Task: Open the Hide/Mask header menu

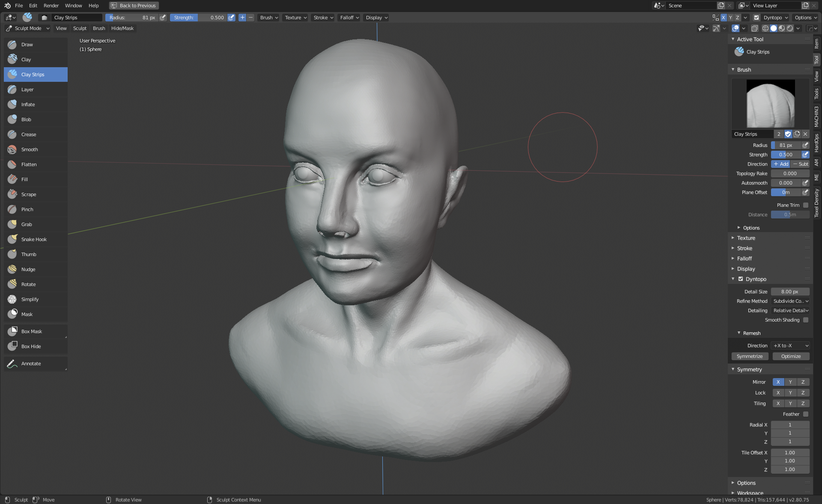Action: 122,28
